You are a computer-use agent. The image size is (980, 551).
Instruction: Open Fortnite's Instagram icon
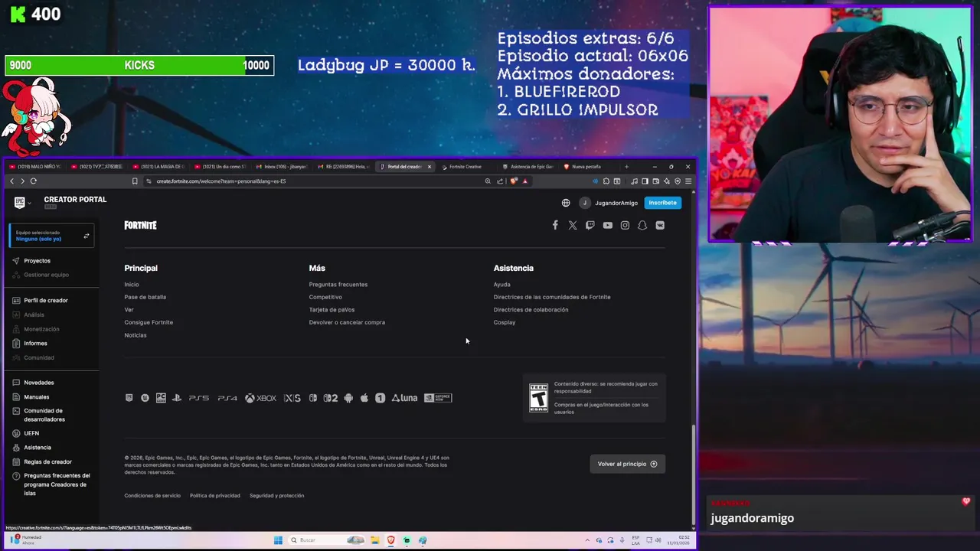click(x=625, y=225)
